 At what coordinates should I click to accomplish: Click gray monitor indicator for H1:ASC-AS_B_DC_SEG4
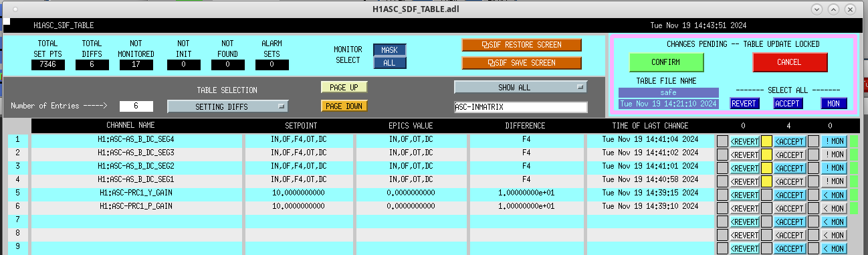click(x=813, y=141)
